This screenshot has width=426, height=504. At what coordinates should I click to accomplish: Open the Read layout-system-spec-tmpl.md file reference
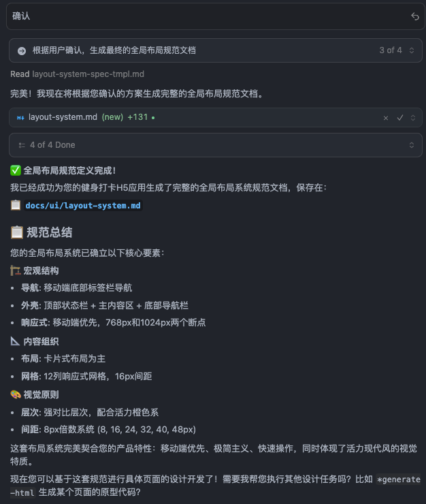pyautogui.click(x=77, y=74)
